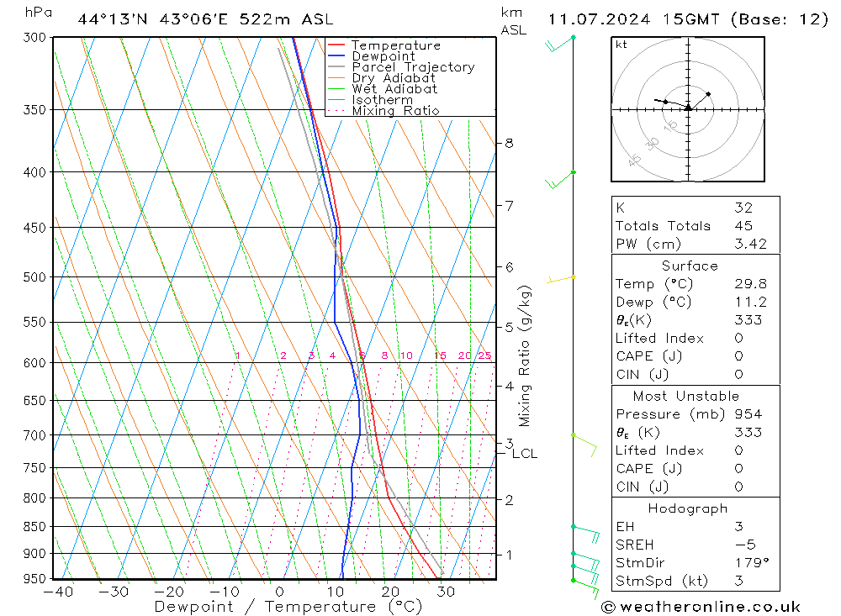Click the 600 hPa pressure label
The width and height of the screenshot is (841, 616).
pyautogui.click(x=34, y=363)
